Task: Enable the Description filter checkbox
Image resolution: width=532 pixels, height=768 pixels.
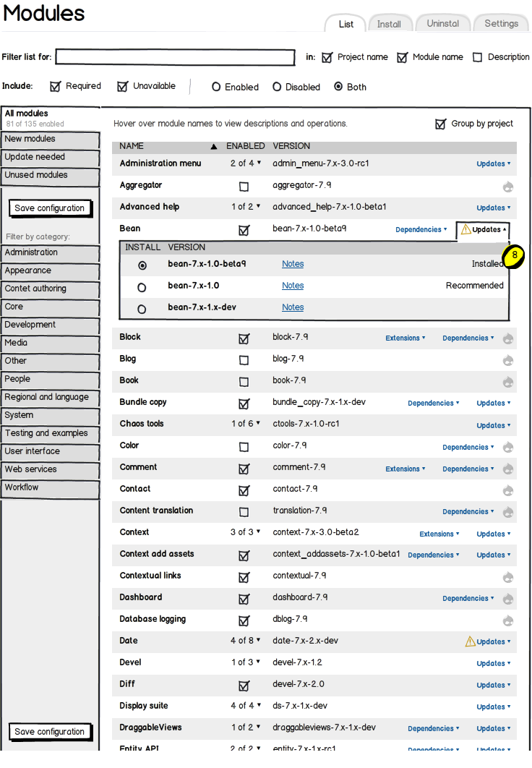Action: point(477,58)
